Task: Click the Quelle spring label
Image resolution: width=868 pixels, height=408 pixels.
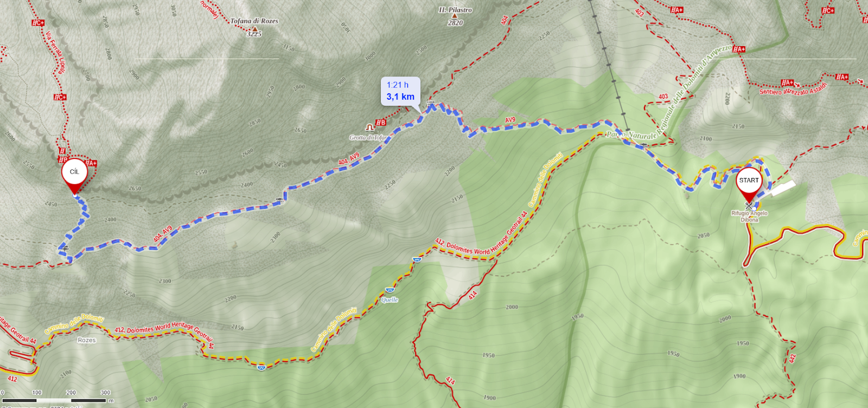Action: [390, 300]
